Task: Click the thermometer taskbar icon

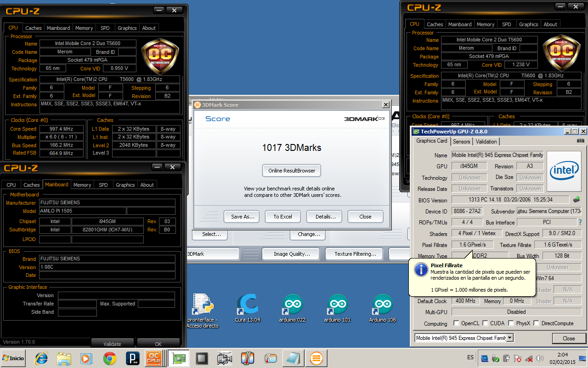Action: (247, 358)
